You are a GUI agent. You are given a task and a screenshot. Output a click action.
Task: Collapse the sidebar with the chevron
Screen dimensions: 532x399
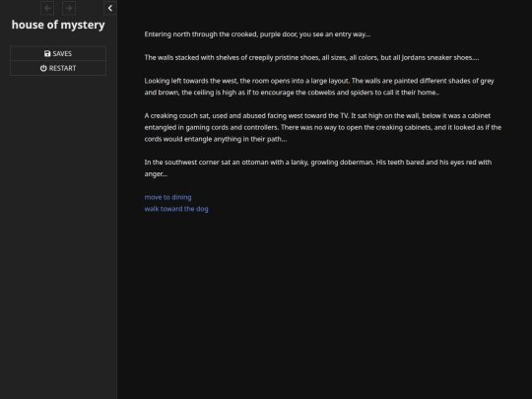click(110, 8)
